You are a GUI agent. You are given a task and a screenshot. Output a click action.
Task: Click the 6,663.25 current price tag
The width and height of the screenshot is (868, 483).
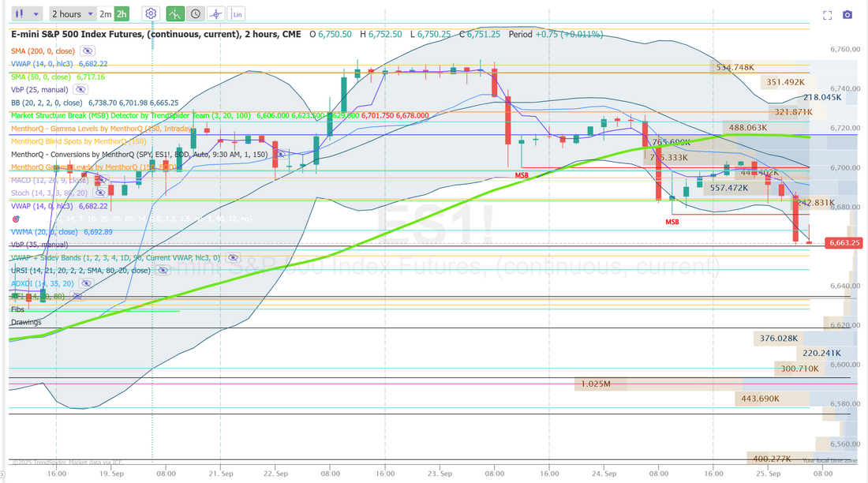pyautogui.click(x=844, y=243)
